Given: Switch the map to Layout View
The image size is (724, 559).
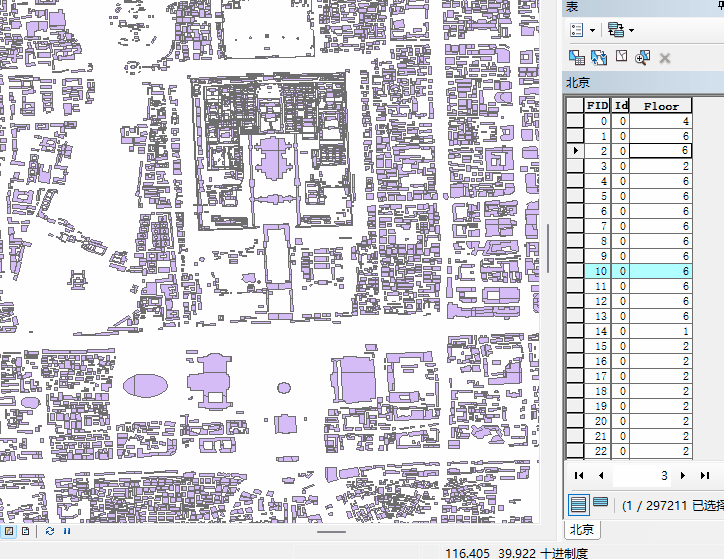Looking at the screenshot, I should click(25, 531).
